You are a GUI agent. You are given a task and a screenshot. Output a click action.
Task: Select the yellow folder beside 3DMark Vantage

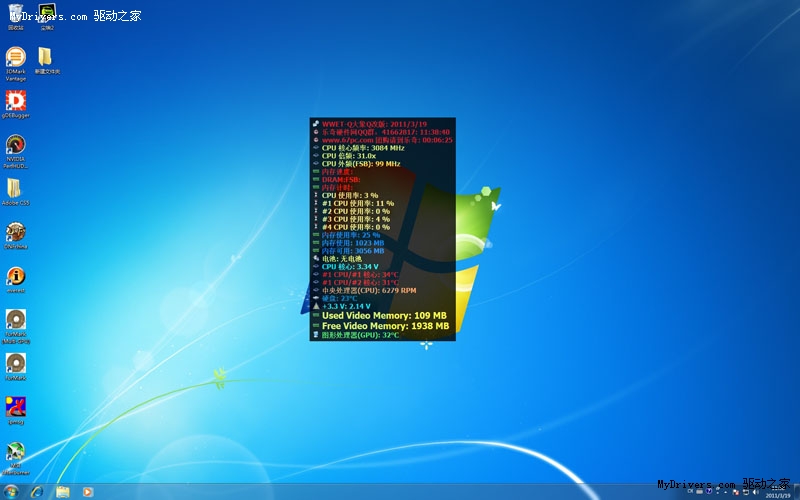tap(47, 60)
